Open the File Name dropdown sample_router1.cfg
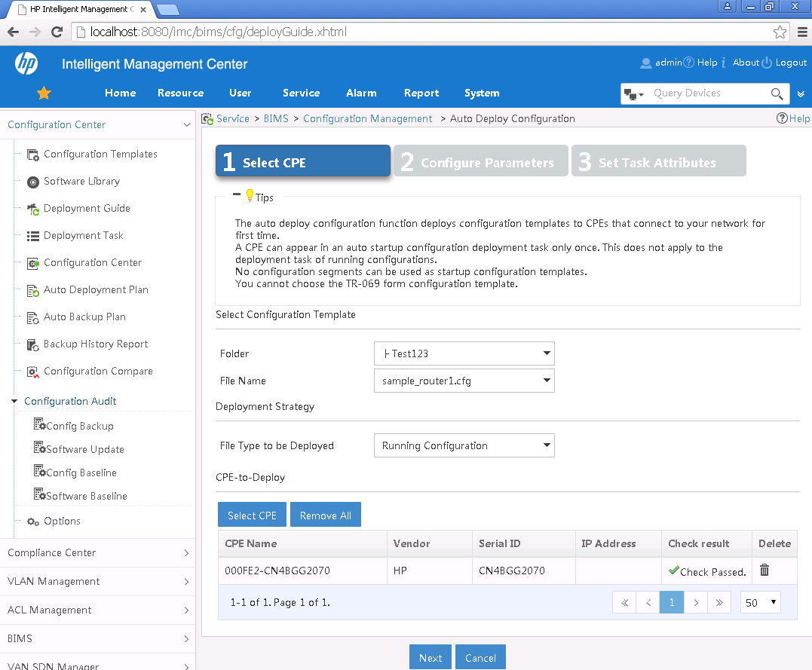 [464, 381]
